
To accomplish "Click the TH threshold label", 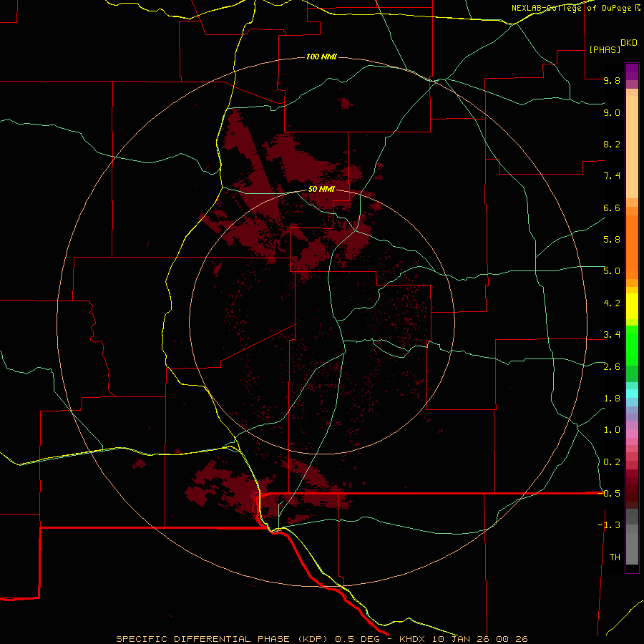I will coord(615,557).
